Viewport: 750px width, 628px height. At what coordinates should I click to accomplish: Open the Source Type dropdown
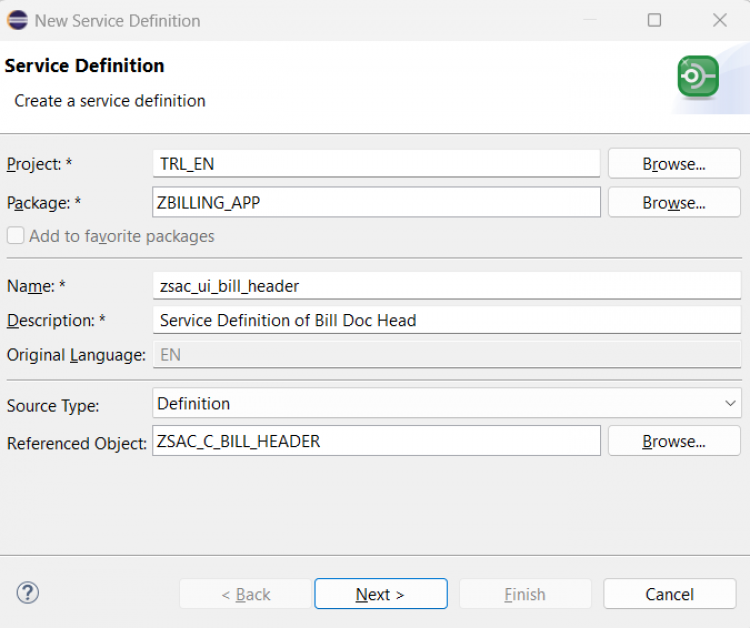[x=446, y=403]
